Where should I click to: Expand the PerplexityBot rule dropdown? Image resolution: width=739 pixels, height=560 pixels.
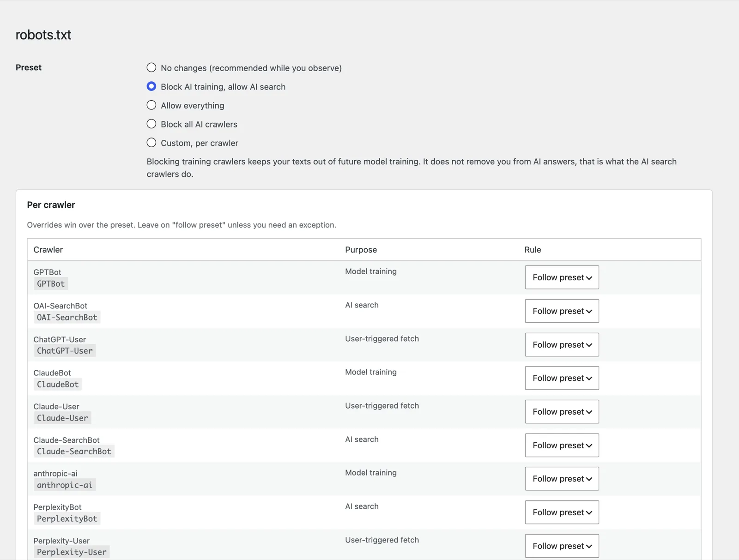tap(562, 512)
